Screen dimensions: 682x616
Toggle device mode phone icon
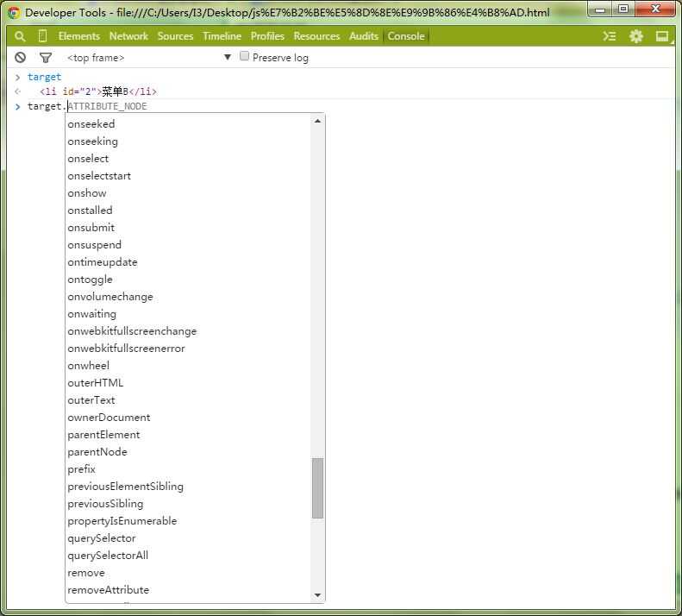[x=42, y=36]
